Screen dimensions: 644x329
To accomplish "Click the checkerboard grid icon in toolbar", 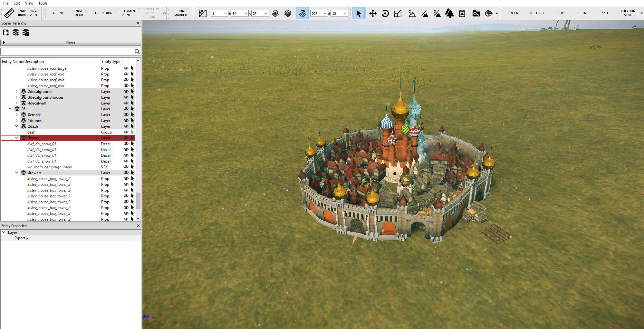I will click(203, 13).
